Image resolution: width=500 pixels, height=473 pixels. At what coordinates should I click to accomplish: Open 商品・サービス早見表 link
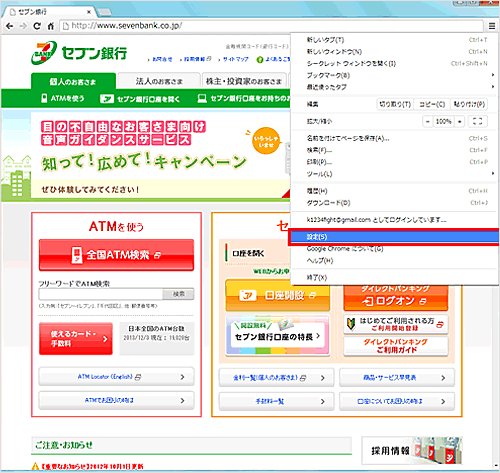click(x=397, y=378)
